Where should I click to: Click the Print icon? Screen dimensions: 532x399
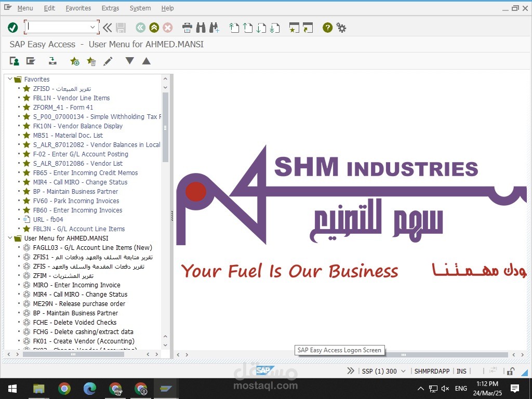(x=187, y=28)
